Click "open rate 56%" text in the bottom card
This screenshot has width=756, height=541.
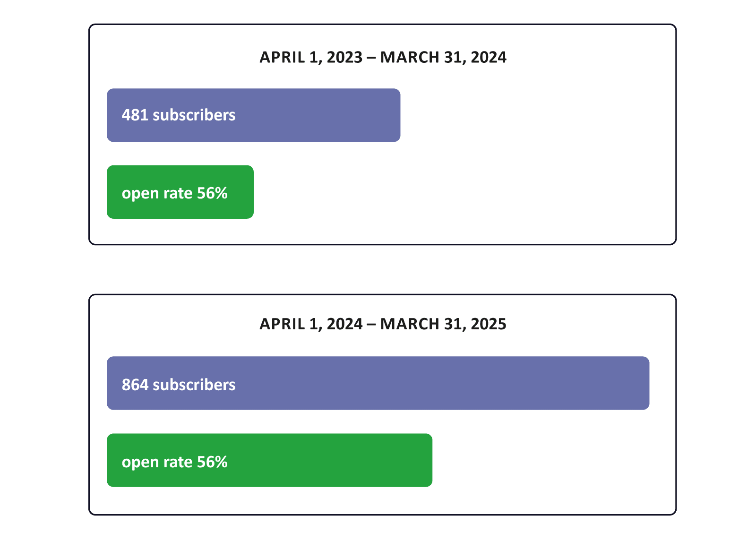pos(174,462)
